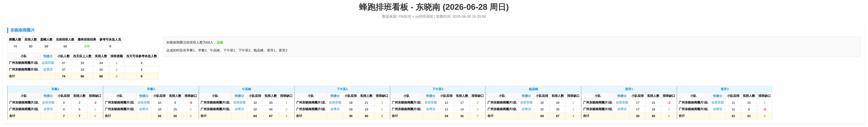868x127 pixels.
Task: Click the 排班差额 column header
Action: 117,56
